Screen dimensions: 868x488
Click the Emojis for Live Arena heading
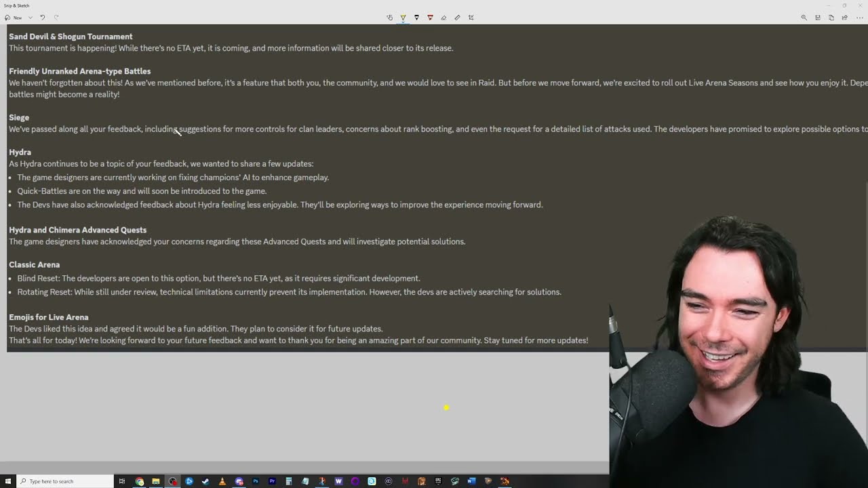click(x=48, y=317)
